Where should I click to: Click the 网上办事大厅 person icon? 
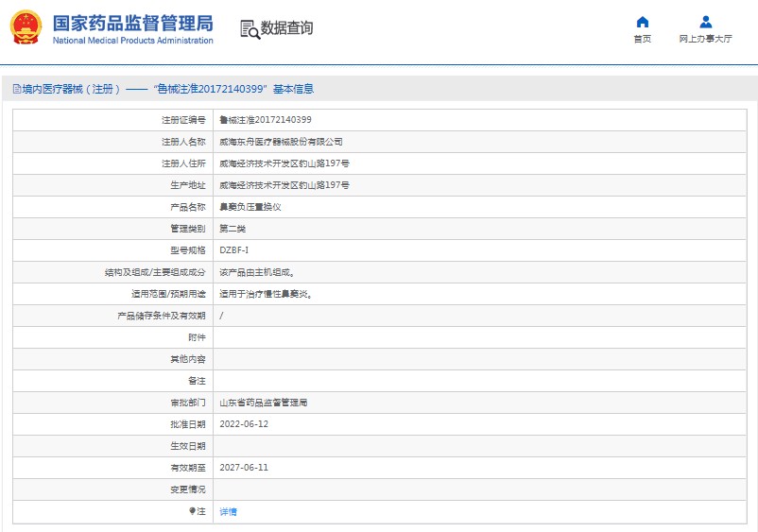pos(705,22)
